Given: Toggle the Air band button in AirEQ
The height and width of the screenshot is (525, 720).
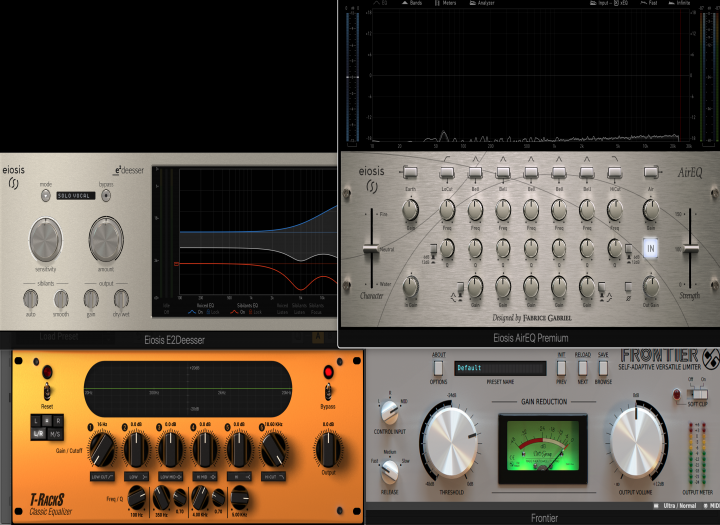Looking at the screenshot, I should [x=651, y=173].
